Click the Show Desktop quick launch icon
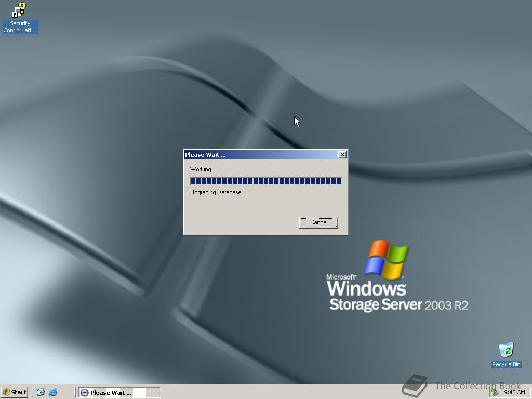532x399 pixels. [41, 392]
